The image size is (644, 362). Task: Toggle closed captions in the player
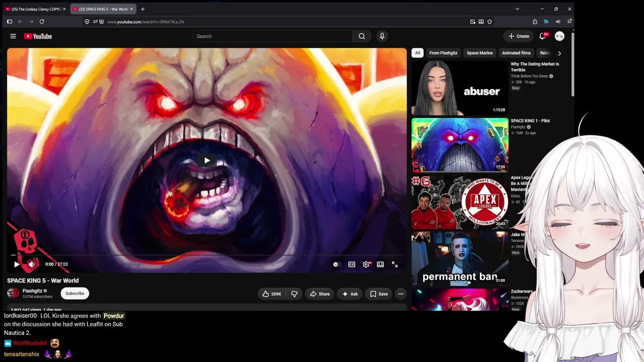(x=352, y=264)
